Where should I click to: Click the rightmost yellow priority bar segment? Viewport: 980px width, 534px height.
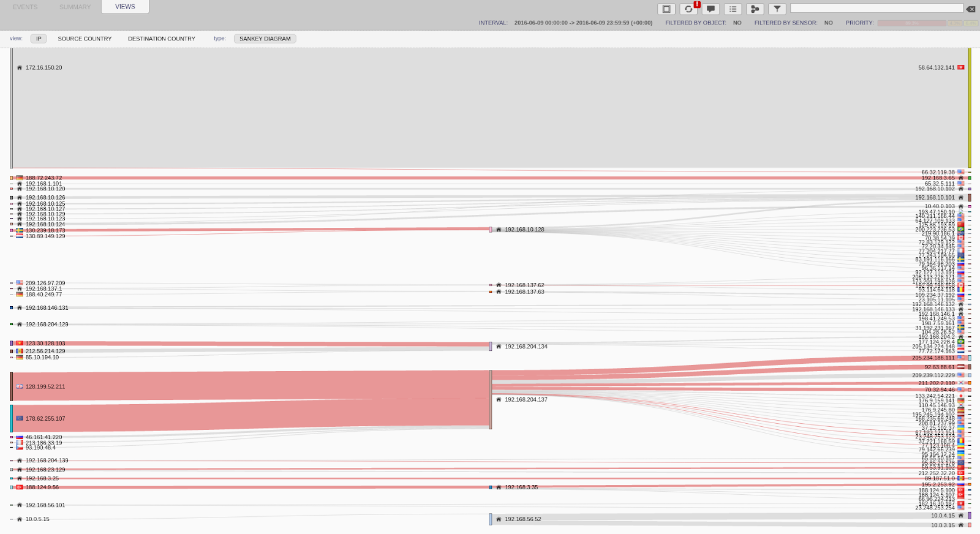point(971,23)
